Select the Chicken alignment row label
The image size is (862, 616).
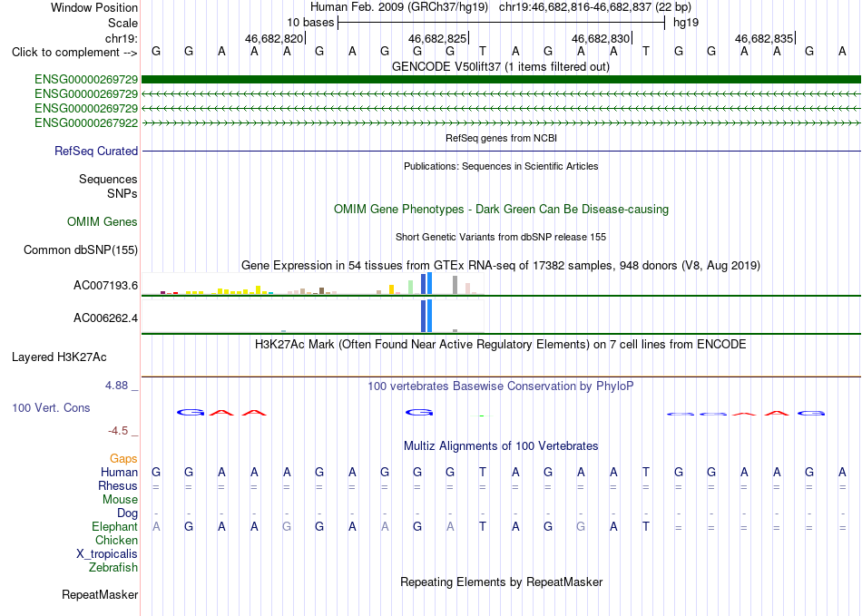tap(116, 540)
